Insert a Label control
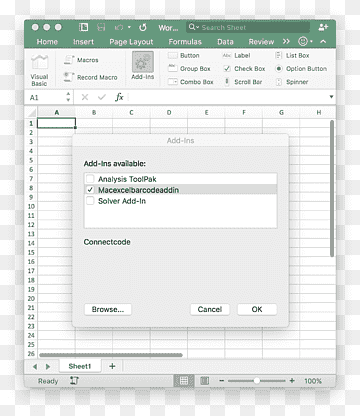360x416 pixels. pyautogui.click(x=236, y=55)
